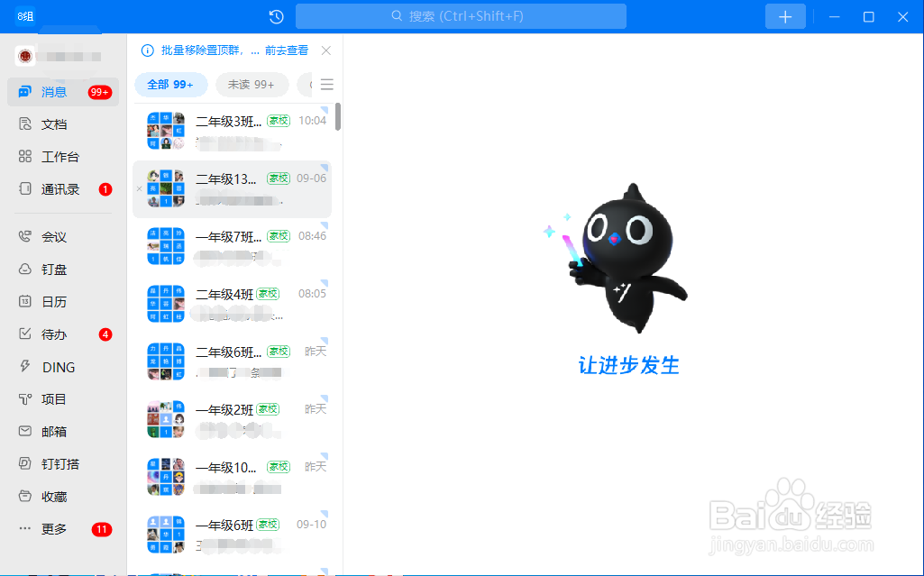Click the 一年级7班 group avatar
Image resolution: width=924 pixels, height=576 pixels.
click(166, 246)
